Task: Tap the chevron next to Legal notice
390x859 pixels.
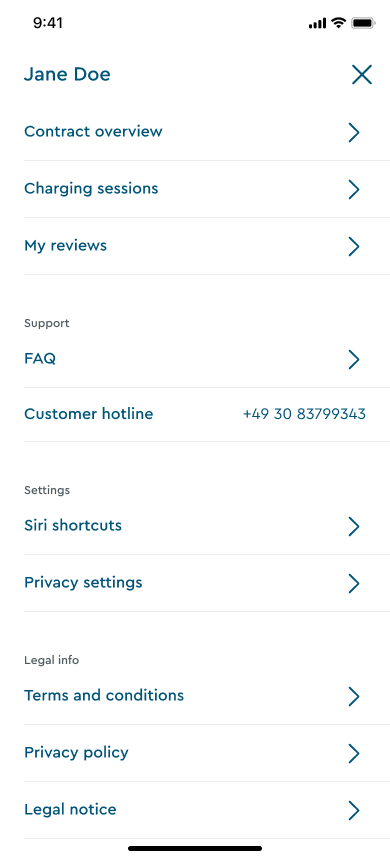Action: coord(354,810)
